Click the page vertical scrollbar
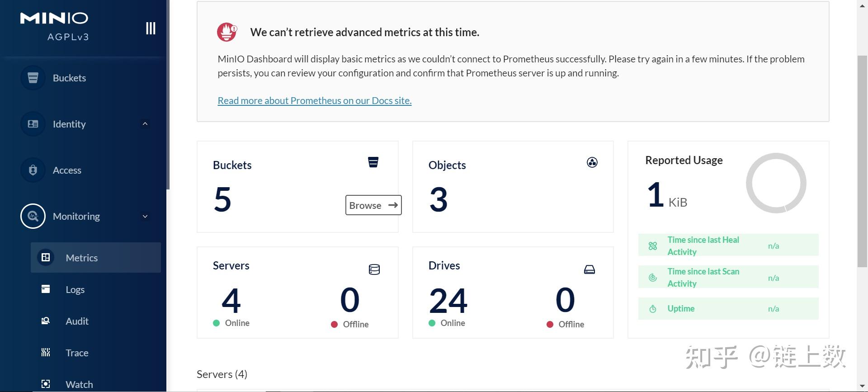 862,158
